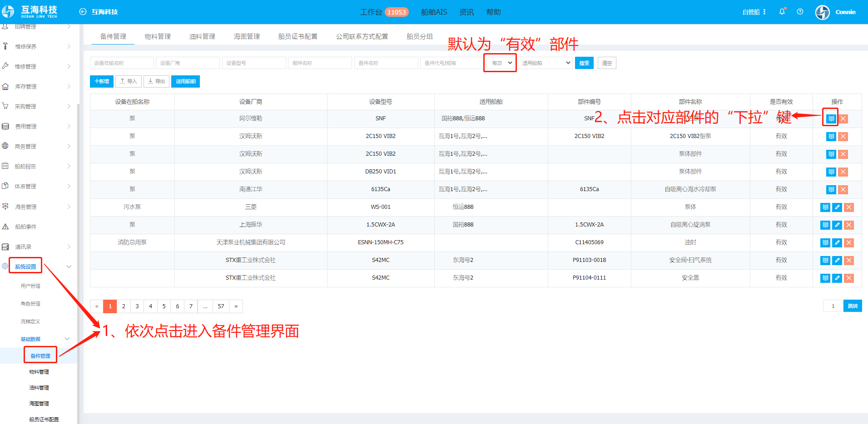The width and height of the screenshot is (868, 424).
Task: Open details book icon for 阿尔维勒 row
Action: pos(831,118)
